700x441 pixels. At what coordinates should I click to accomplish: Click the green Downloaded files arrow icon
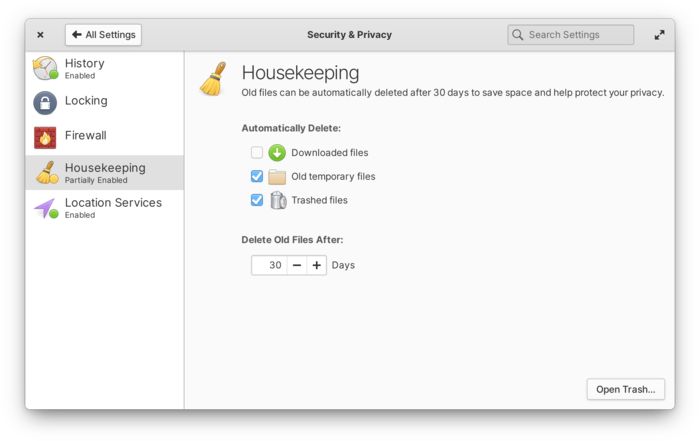tap(277, 153)
